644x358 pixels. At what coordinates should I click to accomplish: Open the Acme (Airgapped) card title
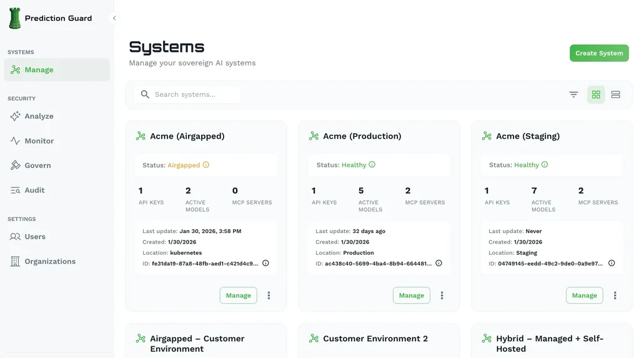[x=187, y=136]
